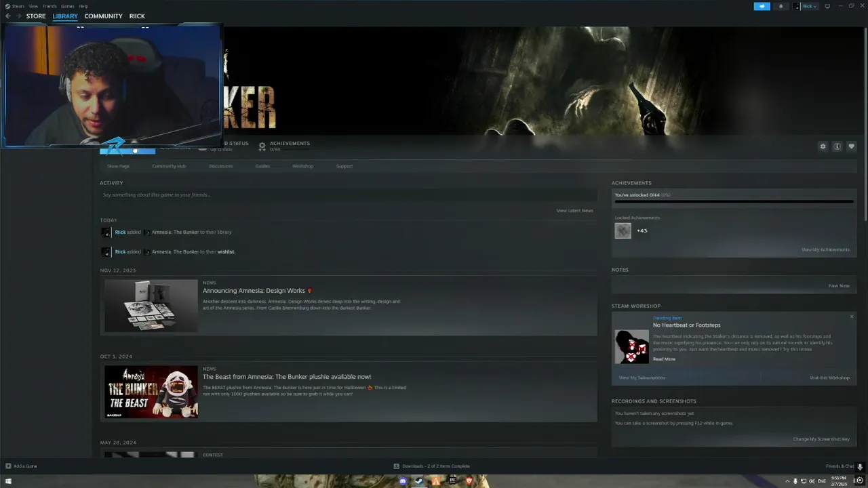Click the forward navigation arrow
The width and height of the screenshot is (868, 488).
click(x=18, y=16)
